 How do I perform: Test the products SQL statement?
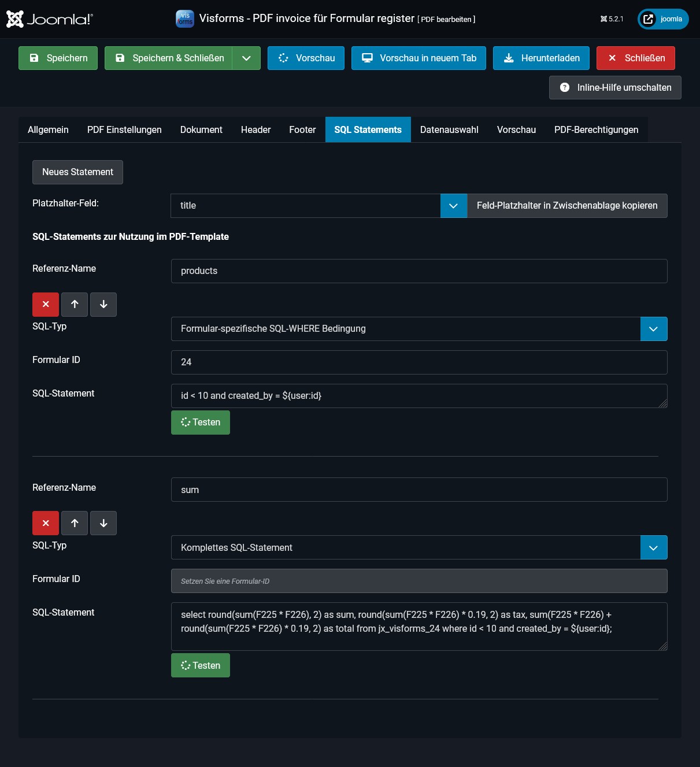[x=201, y=423]
